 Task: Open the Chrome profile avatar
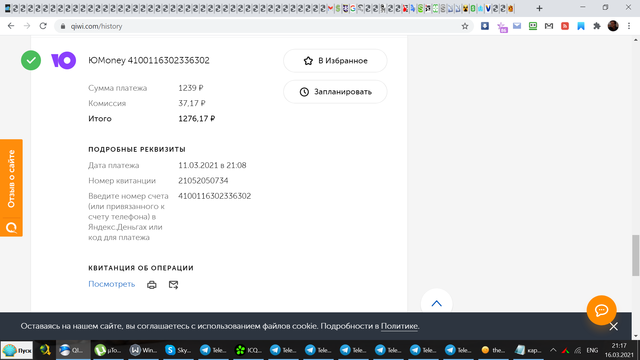[x=613, y=26]
